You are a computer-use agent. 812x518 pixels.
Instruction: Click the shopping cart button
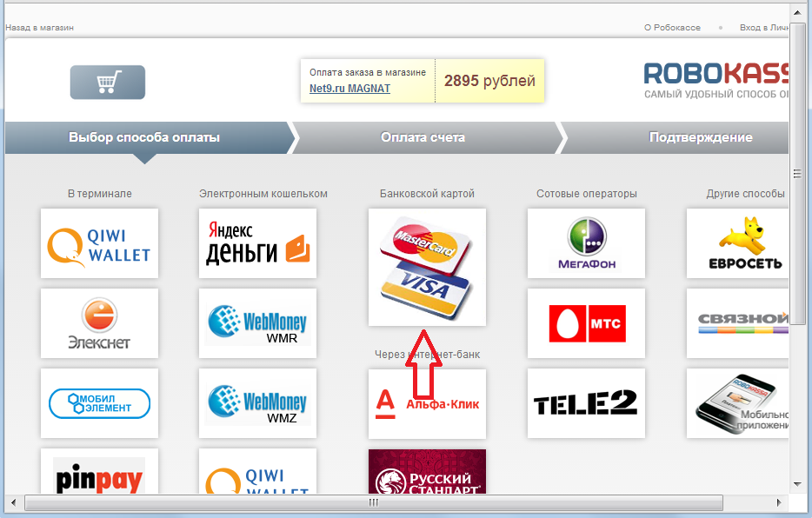[108, 83]
